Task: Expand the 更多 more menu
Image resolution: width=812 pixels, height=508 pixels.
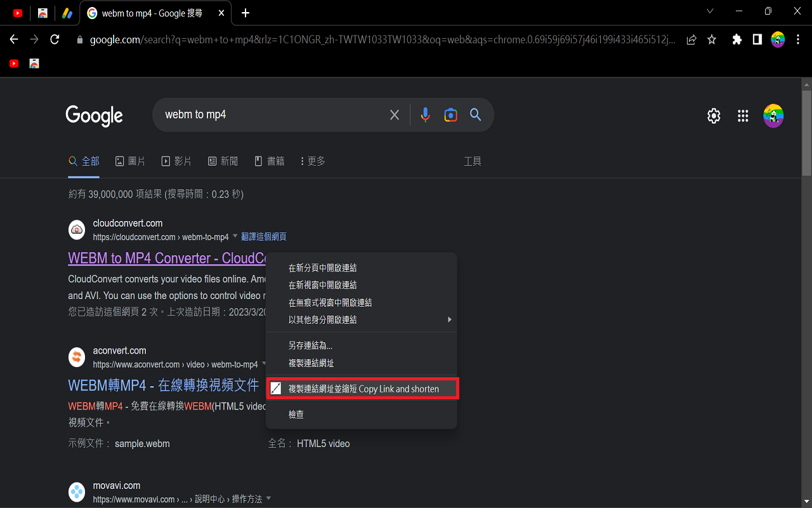Action: click(x=313, y=161)
